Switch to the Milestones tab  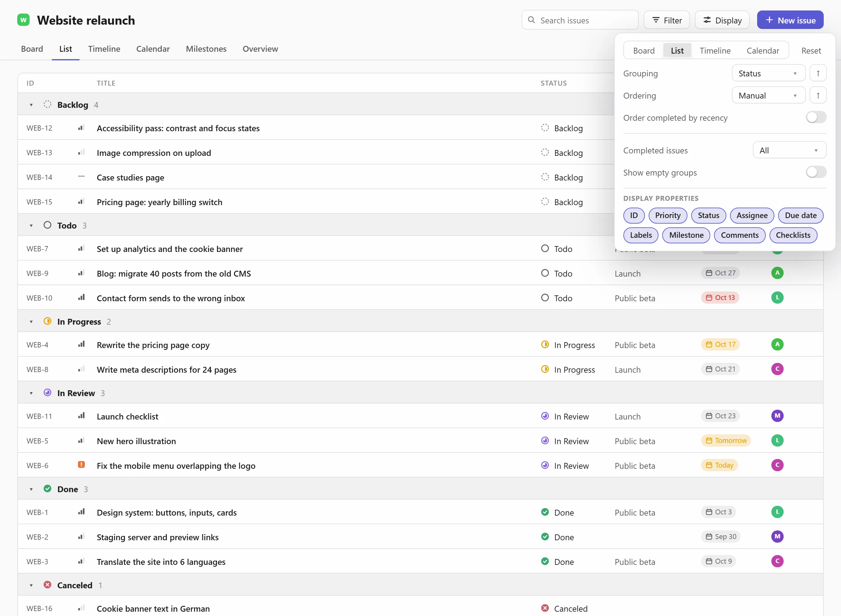206,49
